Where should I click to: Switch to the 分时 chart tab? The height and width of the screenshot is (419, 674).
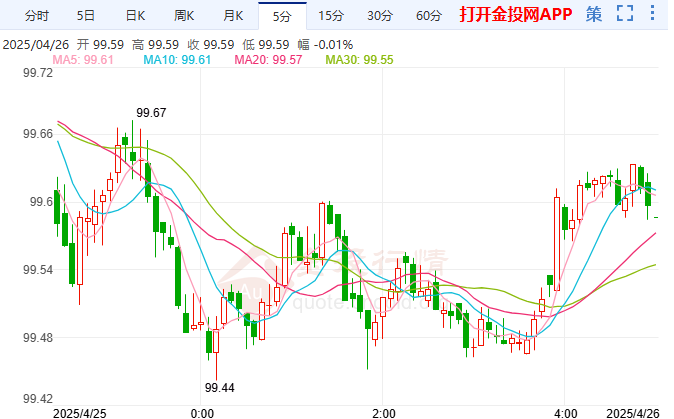coord(37,16)
